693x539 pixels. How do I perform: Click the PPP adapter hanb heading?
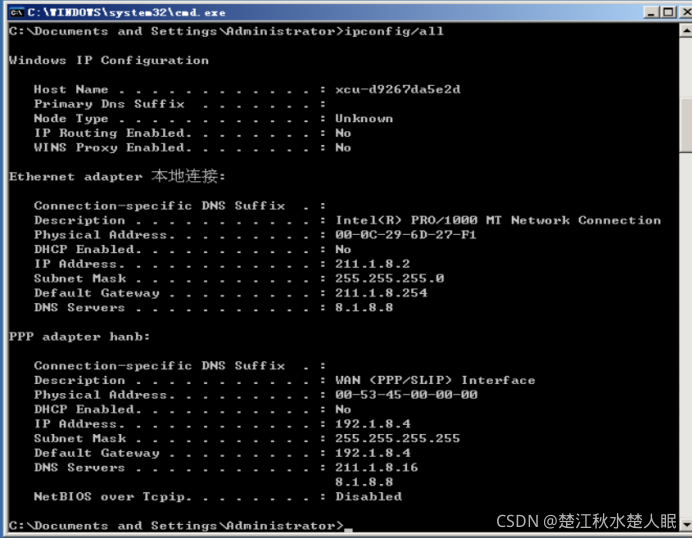[x=80, y=337]
